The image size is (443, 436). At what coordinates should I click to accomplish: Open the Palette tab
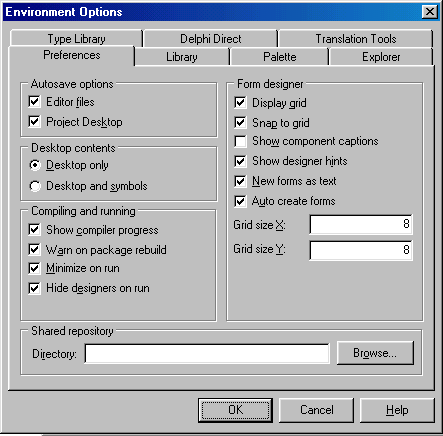[x=280, y=57]
